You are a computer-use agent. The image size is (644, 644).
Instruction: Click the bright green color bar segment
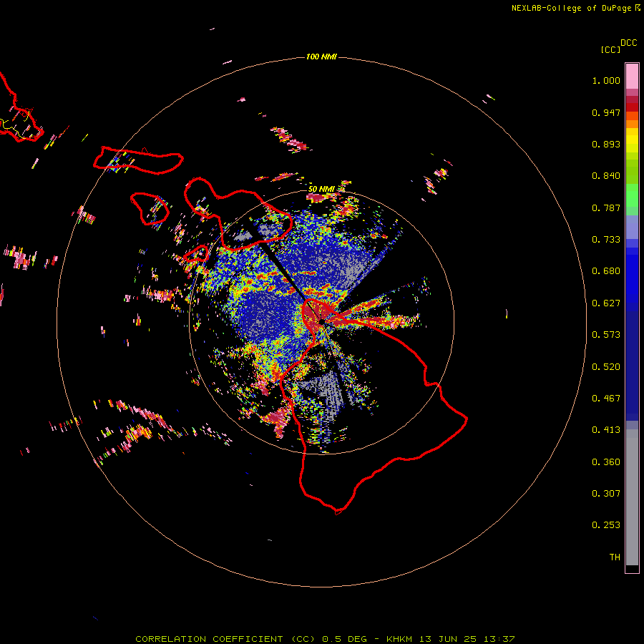click(x=632, y=195)
